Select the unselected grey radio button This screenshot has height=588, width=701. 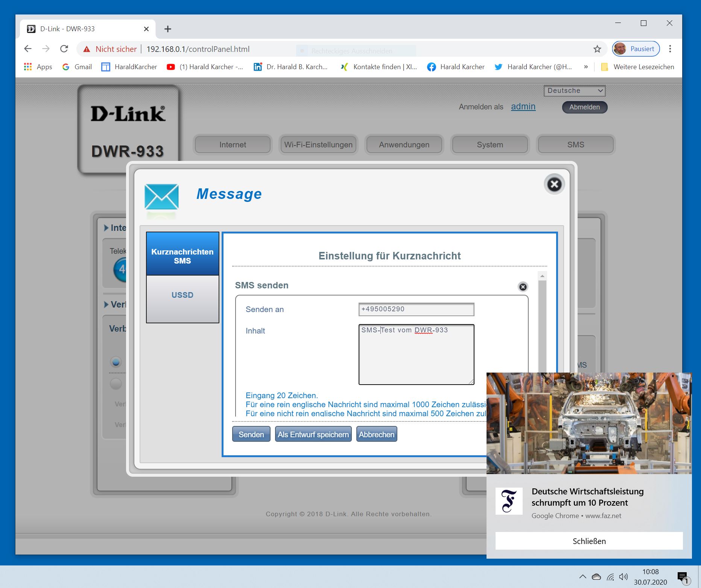click(116, 384)
